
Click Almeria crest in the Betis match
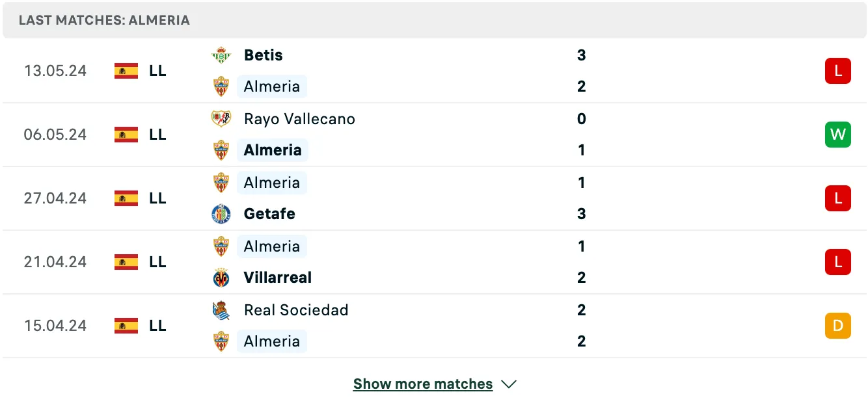[221, 86]
